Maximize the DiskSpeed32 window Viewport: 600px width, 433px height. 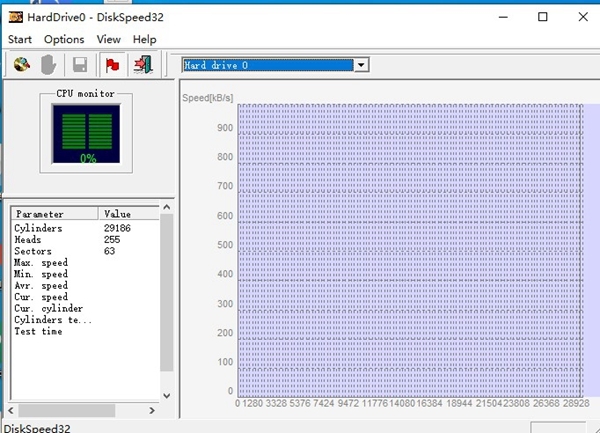[543, 17]
